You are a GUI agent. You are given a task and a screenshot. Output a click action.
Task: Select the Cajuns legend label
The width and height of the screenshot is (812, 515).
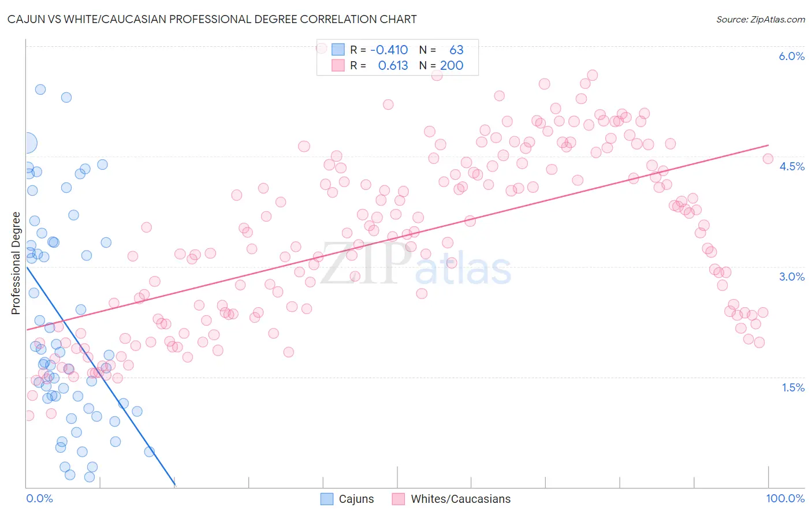356,499
